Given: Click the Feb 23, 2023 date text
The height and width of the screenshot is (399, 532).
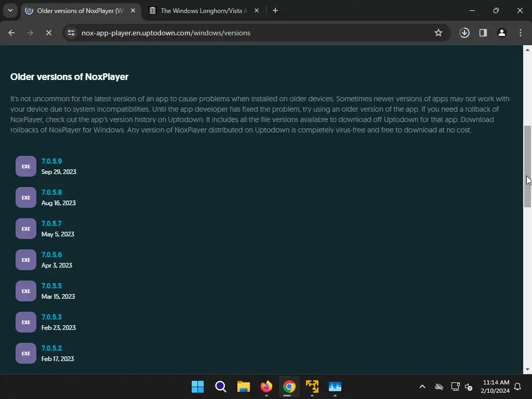Looking at the screenshot, I should [58, 328].
